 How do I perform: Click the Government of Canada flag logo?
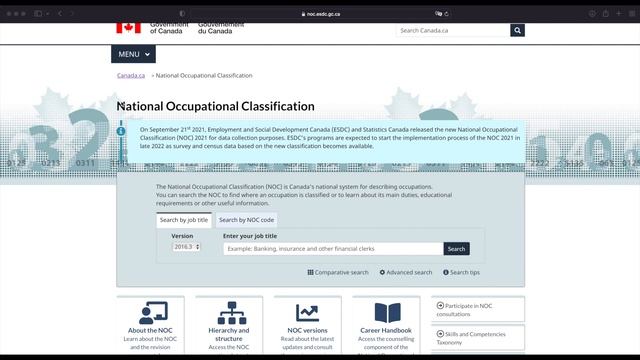(x=129, y=28)
